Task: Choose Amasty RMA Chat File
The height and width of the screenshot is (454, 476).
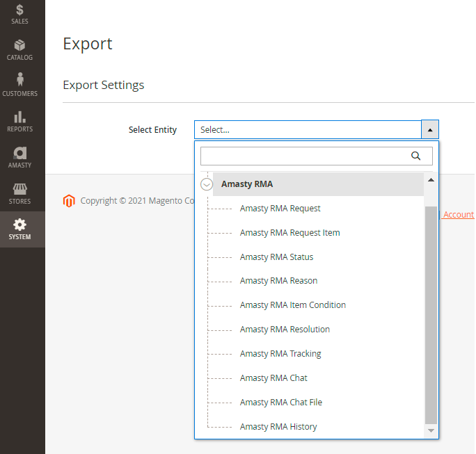Action: coord(280,403)
